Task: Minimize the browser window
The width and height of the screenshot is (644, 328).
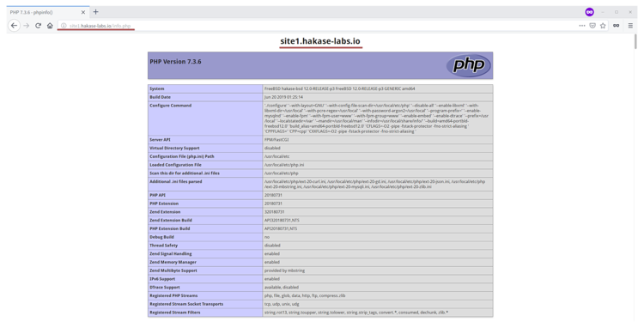Action: coord(603,12)
